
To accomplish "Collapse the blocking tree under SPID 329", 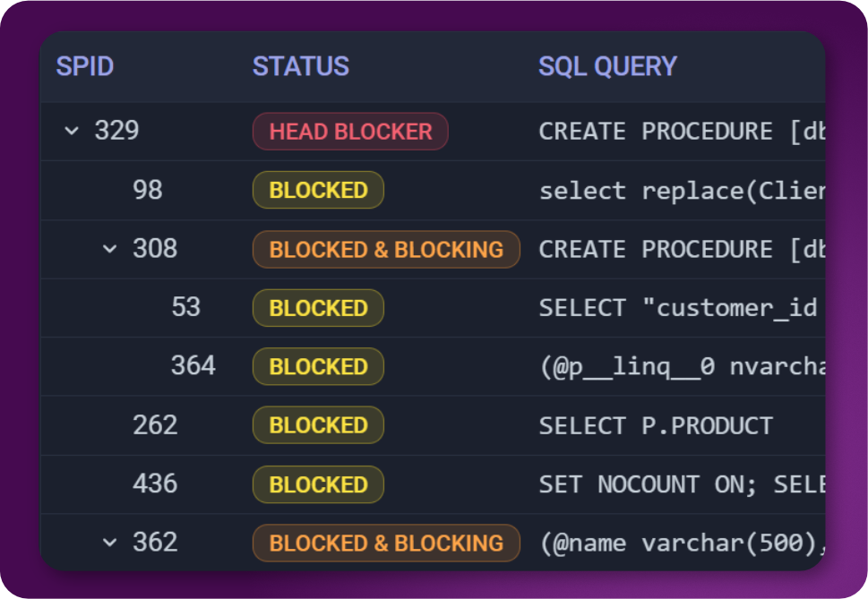I will (72, 131).
